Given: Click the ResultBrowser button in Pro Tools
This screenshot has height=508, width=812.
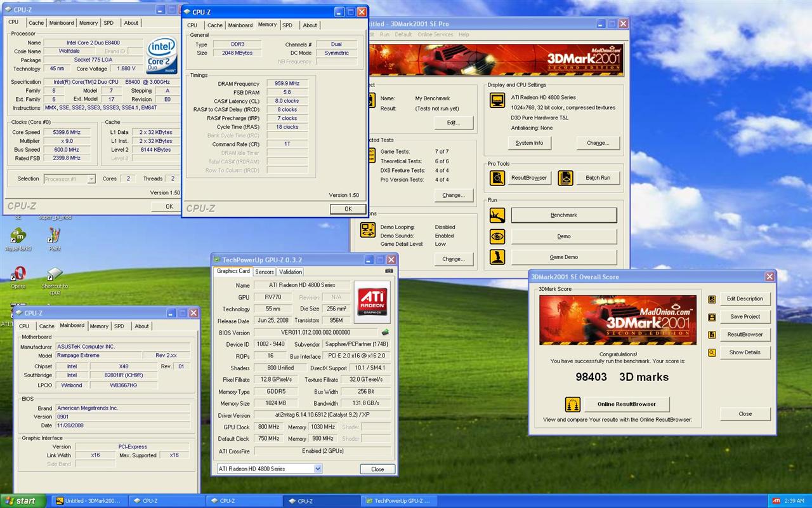Looking at the screenshot, I should (529, 178).
